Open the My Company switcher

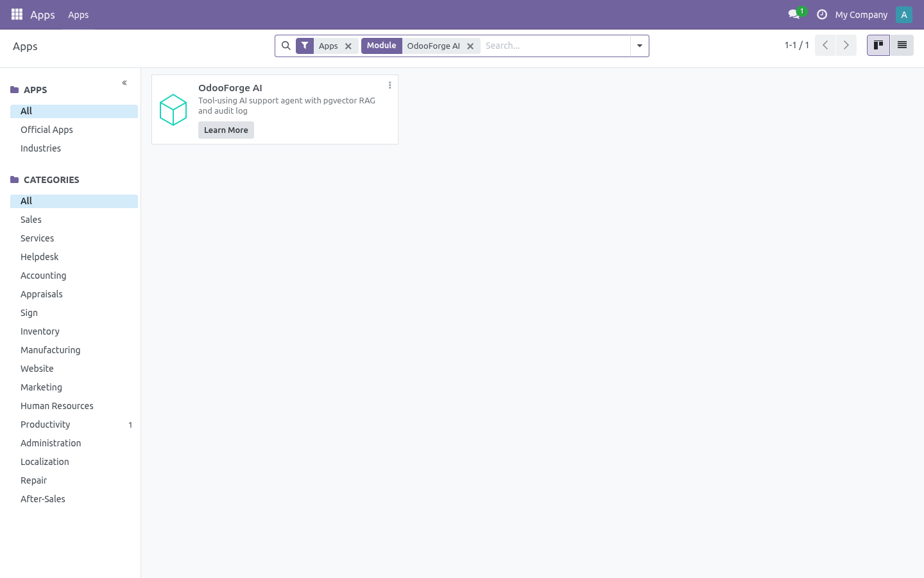click(861, 15)
